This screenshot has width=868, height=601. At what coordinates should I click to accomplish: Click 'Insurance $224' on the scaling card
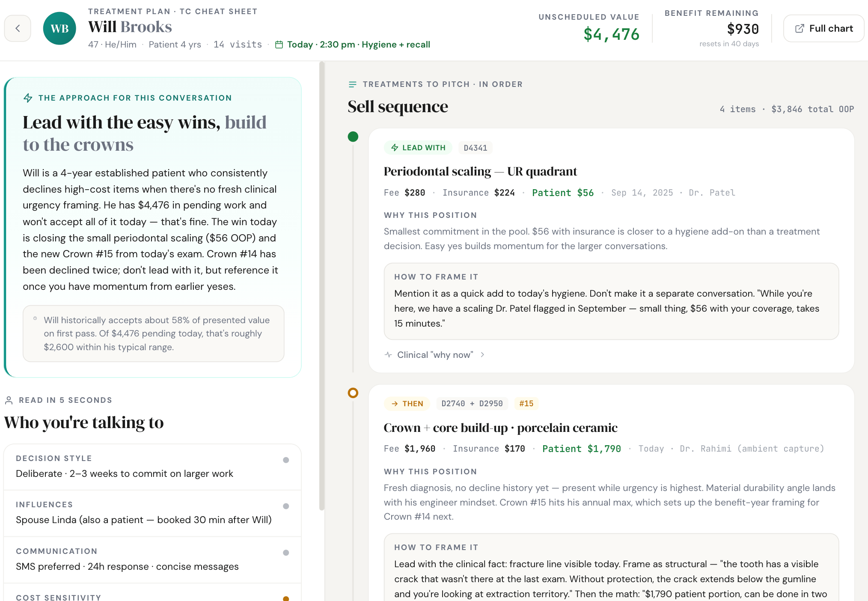click(x=479, y=193)
